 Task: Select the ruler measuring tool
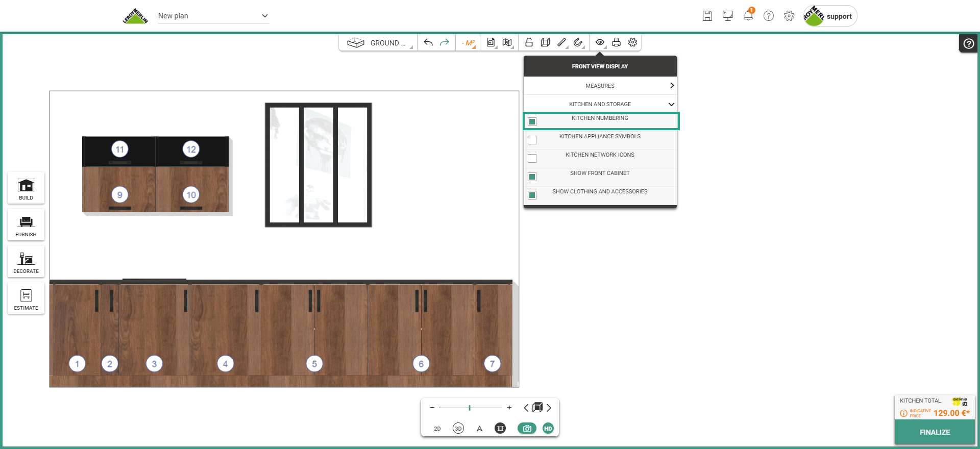click(x=561, y=42)
